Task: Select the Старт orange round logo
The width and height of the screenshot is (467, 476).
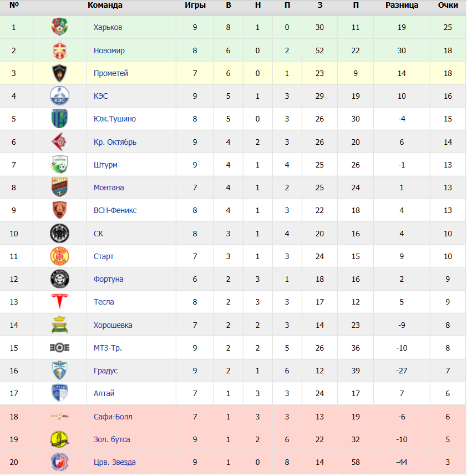Action: [x=59, y=256]
